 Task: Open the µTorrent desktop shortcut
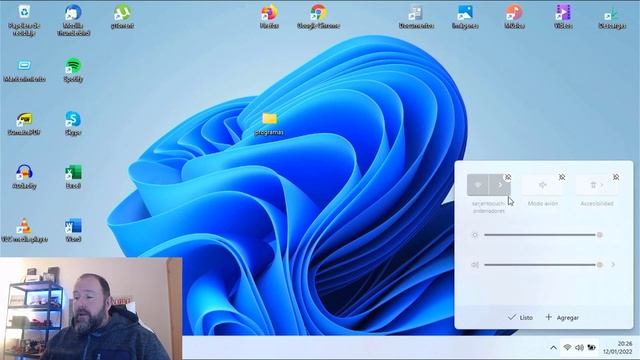[x=122, y=17]
